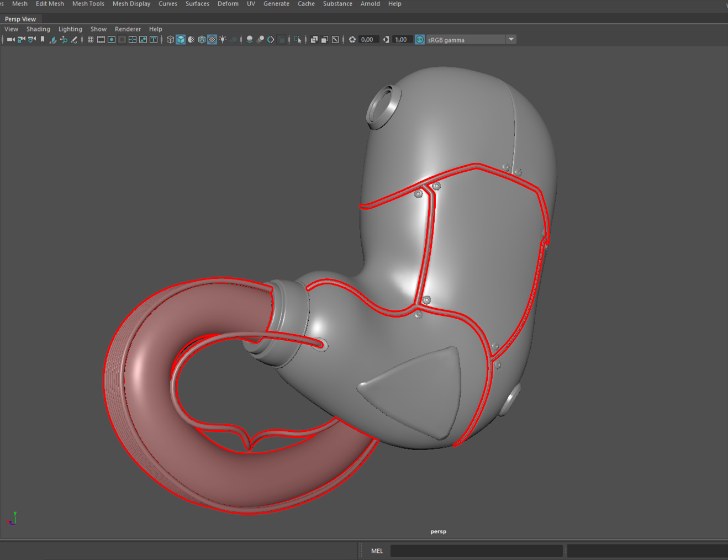Toggle the Textured checkerboard icon

pos(212,40)
